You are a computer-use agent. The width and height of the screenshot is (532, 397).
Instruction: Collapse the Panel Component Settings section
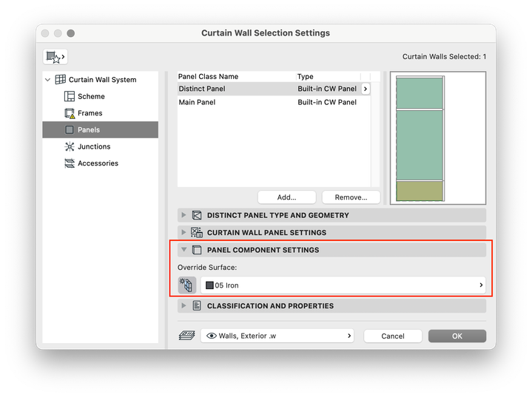183,250
